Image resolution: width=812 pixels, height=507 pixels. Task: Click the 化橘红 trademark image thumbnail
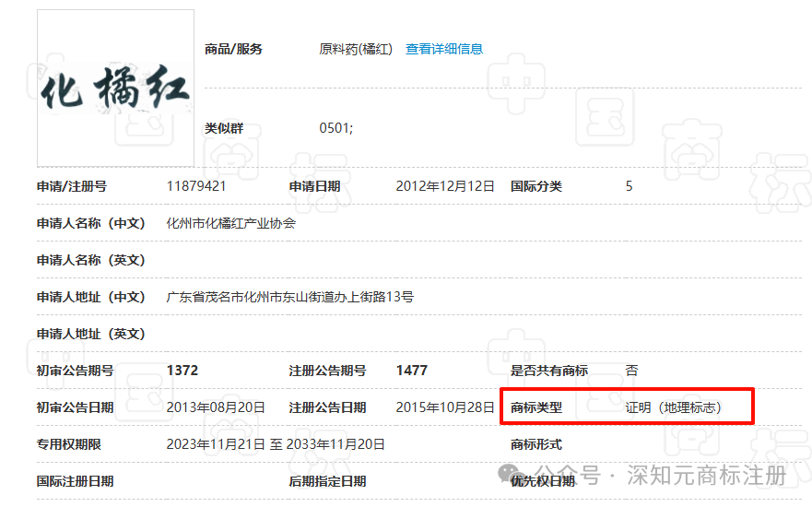[x=115, y=88]
